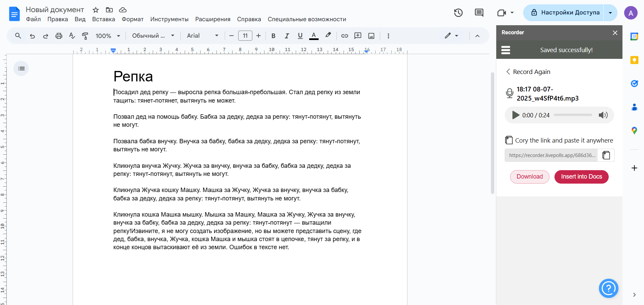Viewport: 644px width, 305px height.
Task: Get add-ons with the plus icon
Action: (x=634, y=168)
